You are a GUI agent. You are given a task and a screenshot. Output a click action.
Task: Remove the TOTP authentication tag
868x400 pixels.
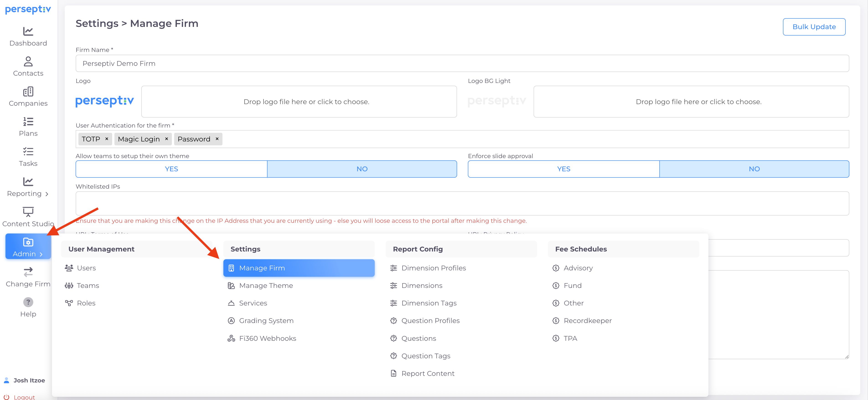pyautogui.click(x=106, y=139)
